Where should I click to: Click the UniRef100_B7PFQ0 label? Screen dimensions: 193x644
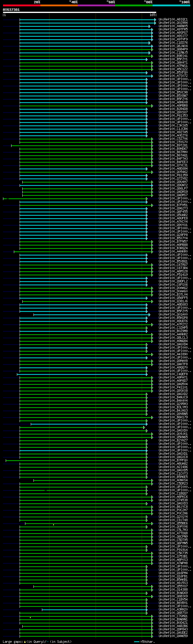point(173,460)
